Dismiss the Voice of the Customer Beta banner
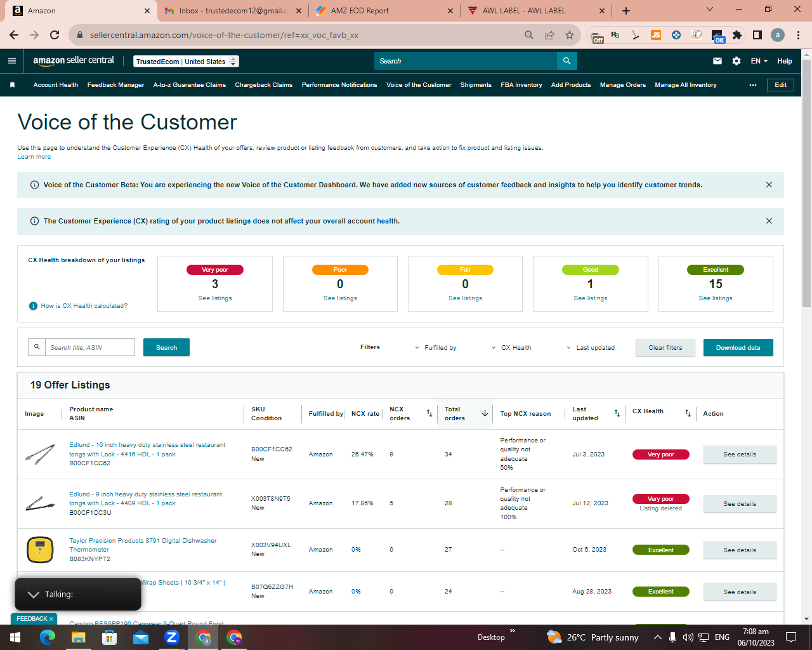The image size is (812, 650). click(x=769, y=185)
